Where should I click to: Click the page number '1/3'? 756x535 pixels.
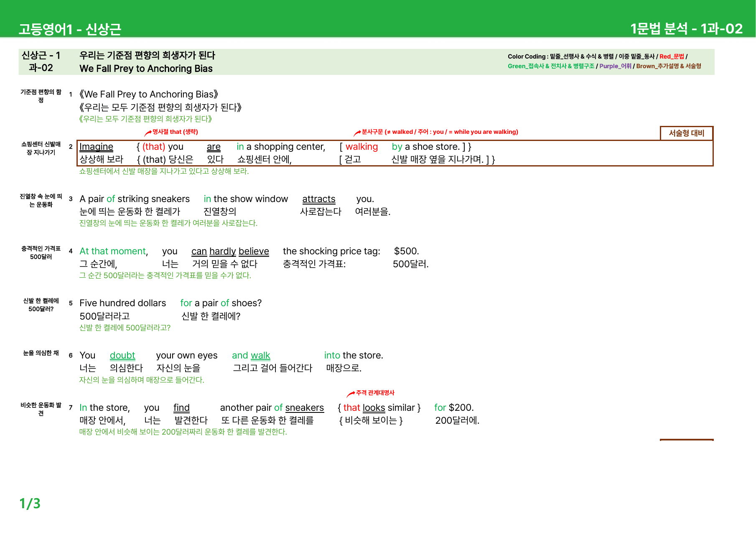coord(30,503)
